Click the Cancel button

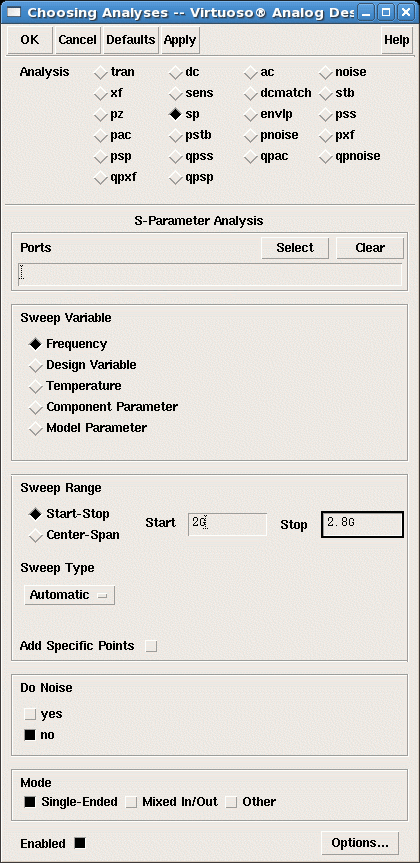[x=78, y=40]
